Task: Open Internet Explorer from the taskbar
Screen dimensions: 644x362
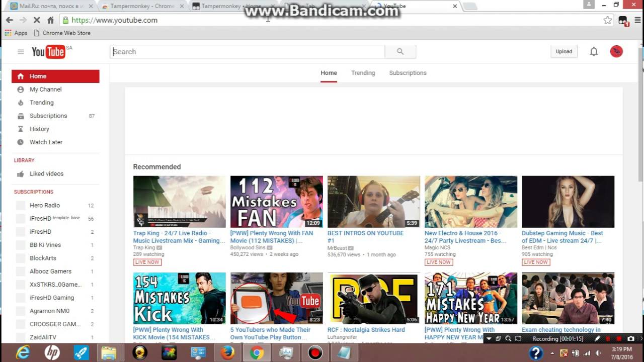Action: tap(23, 353)
